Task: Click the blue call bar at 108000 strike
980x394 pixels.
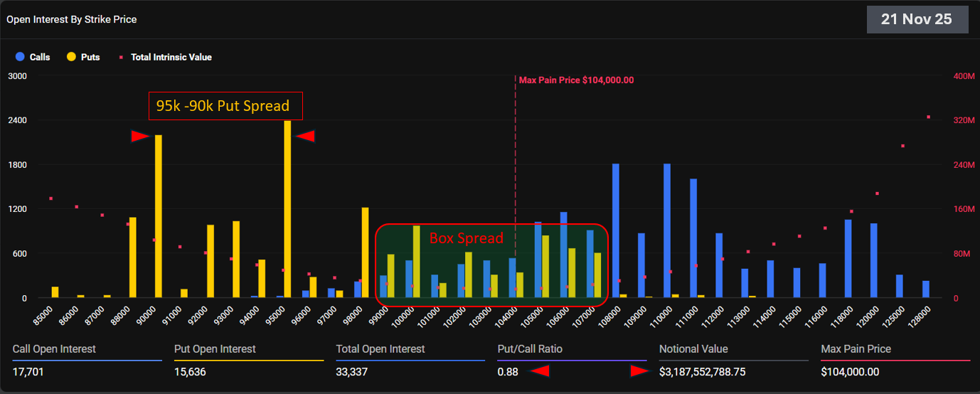Action: click(x=616, y=230)
